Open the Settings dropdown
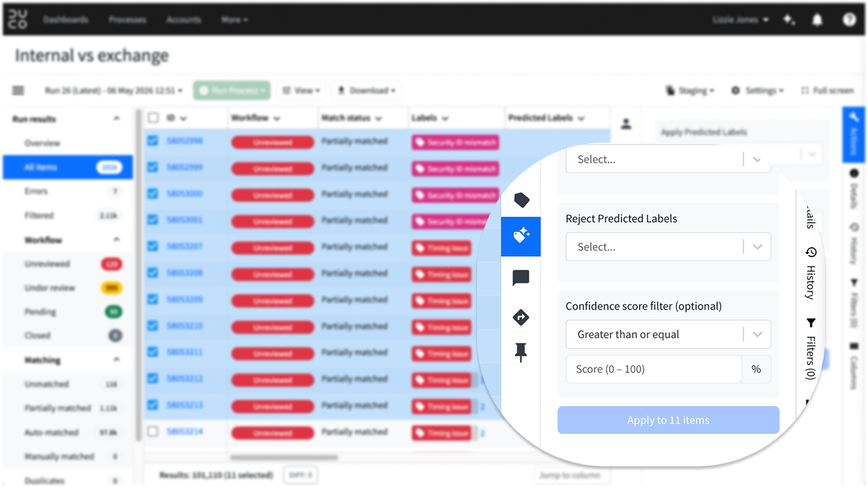The image size is (868, 487). coord(757,91)
